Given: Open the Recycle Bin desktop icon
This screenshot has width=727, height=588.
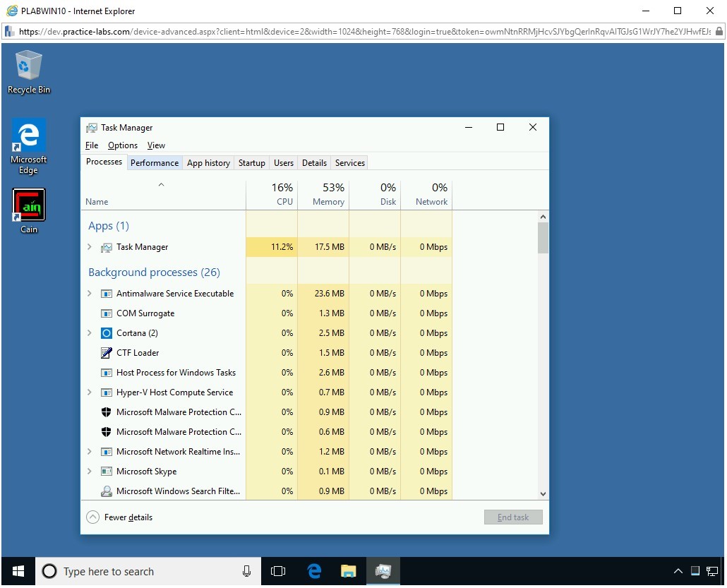Looking at the screenshot, I should tap(28, 71).
